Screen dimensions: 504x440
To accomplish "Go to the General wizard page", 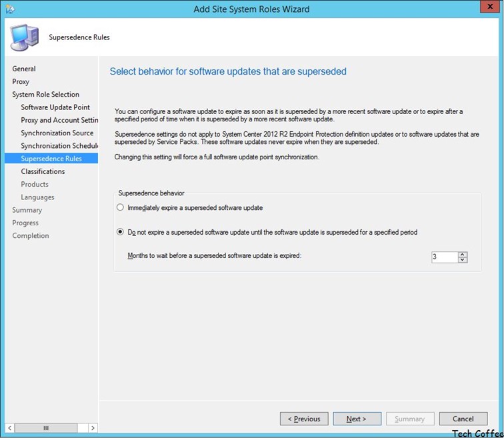I will (x=24, y=69).
